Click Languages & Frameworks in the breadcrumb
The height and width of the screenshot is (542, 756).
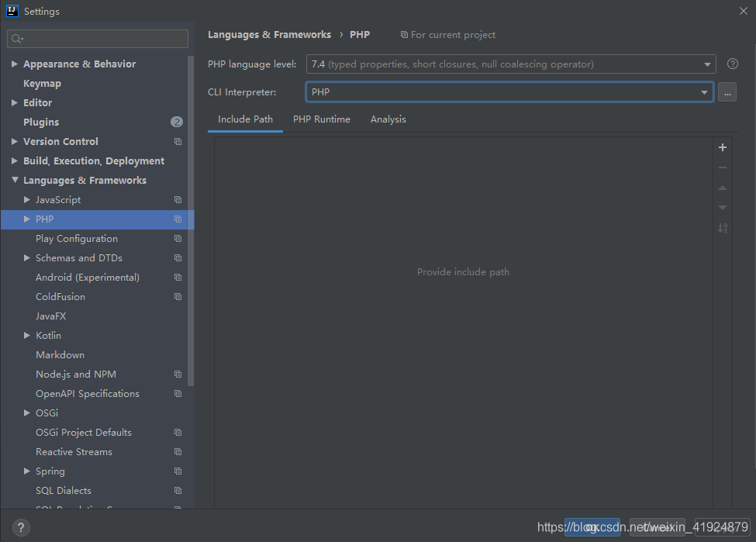click(269, 35)
